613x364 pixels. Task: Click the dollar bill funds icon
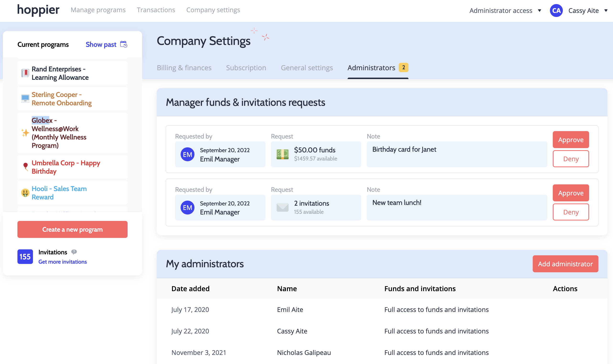click(283, 154)
